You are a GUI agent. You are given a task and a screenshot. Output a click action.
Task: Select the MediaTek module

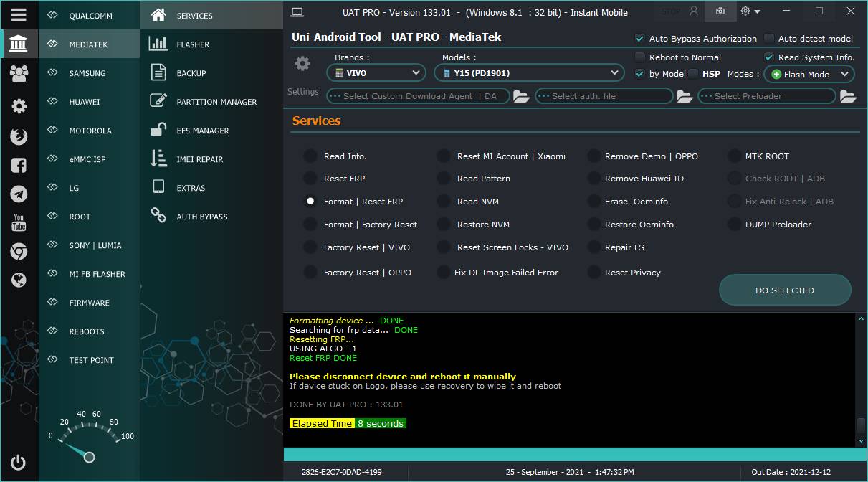89,44
